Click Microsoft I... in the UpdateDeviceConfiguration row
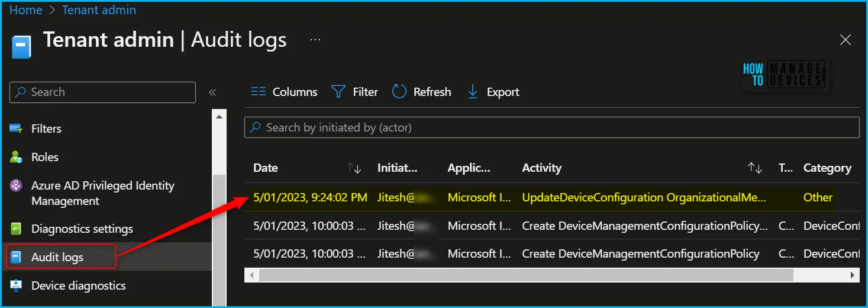 479,197
